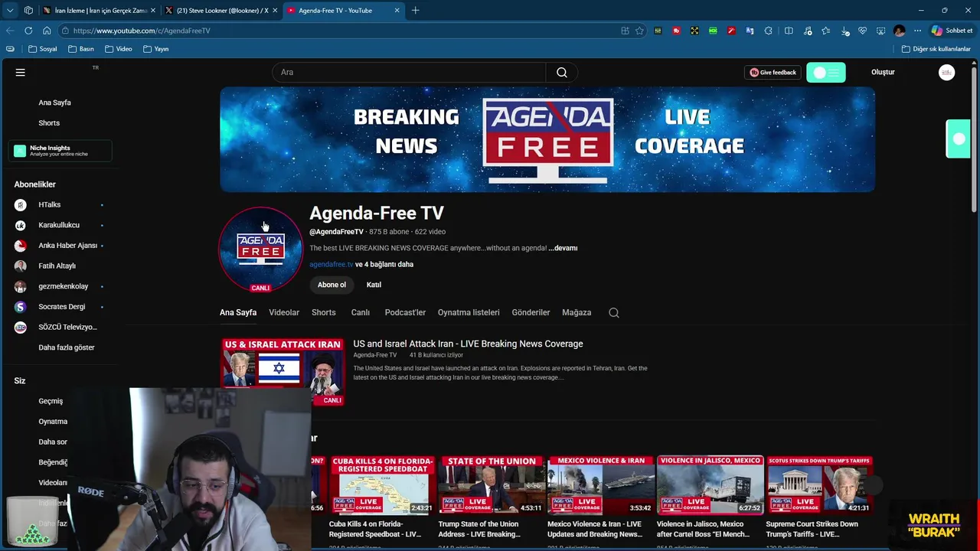Click the YouTube 'Ara' search field

coord(409,72)
